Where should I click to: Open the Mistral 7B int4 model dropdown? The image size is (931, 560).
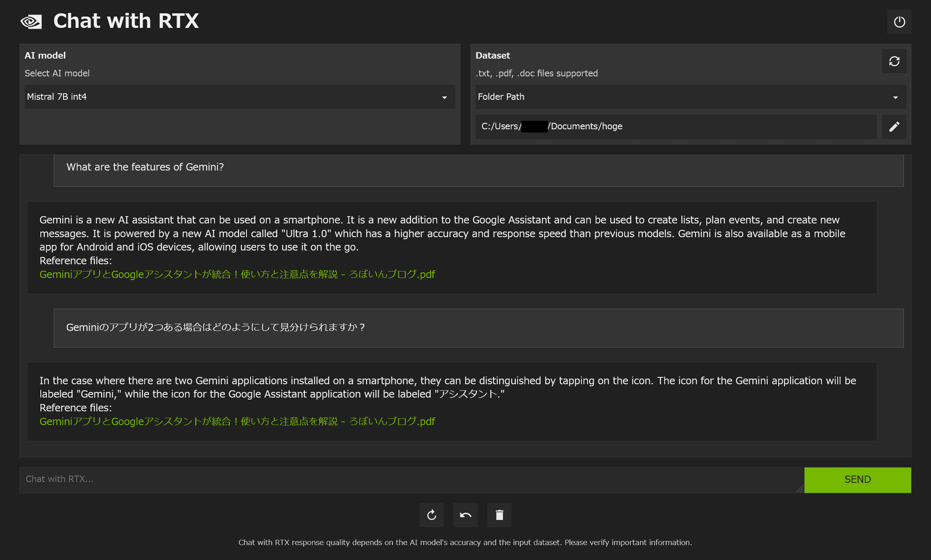pyautogui.click(x=240, y=97)
